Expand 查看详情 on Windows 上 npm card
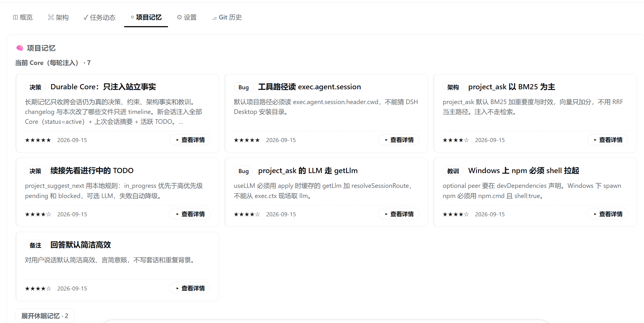Viewport: 644px width, 323px height. coord(608,214)
